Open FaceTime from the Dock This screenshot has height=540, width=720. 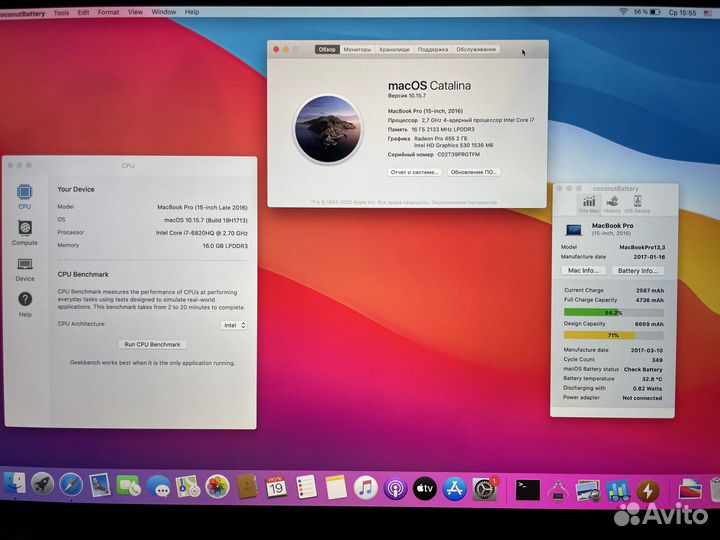pos(129,486)
